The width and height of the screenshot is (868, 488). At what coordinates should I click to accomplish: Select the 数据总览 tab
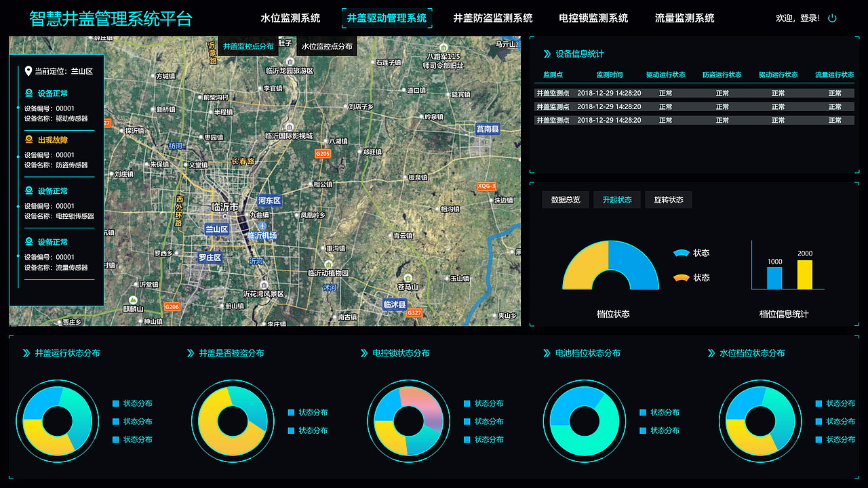point(566,200)
